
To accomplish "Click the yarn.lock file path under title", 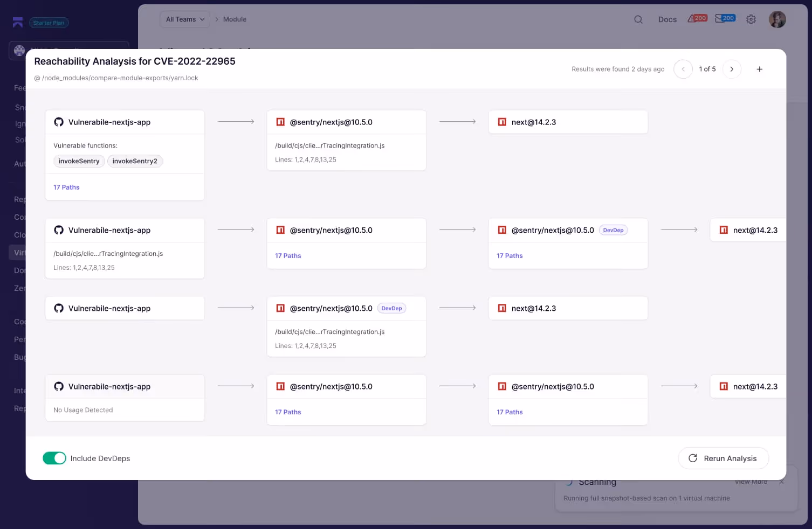I will pos(116,78).
